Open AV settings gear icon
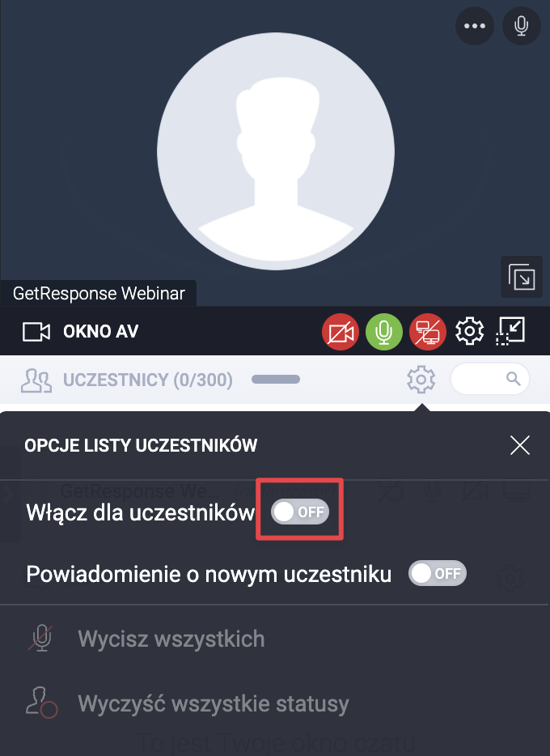Screen dimensions: 550x756 pos(470,331)
